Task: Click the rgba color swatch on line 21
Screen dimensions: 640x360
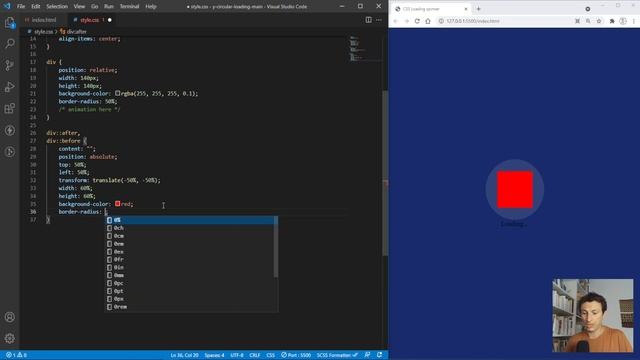Action: coord(118,93)
